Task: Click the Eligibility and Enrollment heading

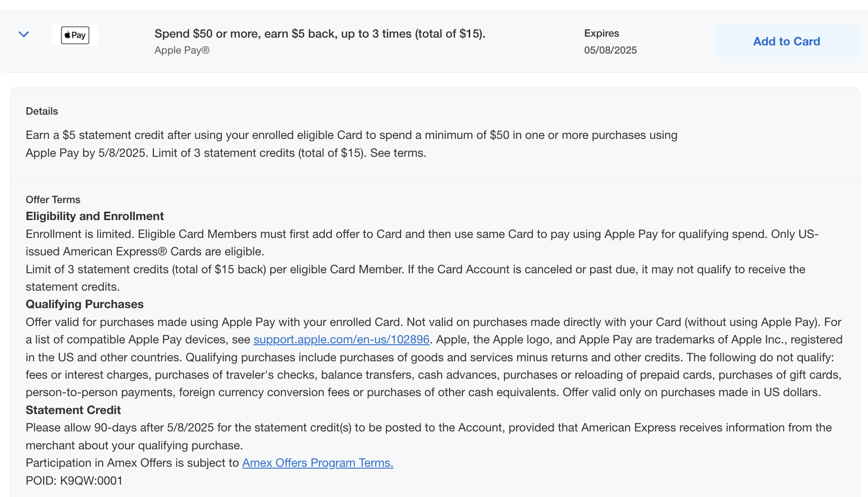Action: pyautogui.click(x=94, y=216)
